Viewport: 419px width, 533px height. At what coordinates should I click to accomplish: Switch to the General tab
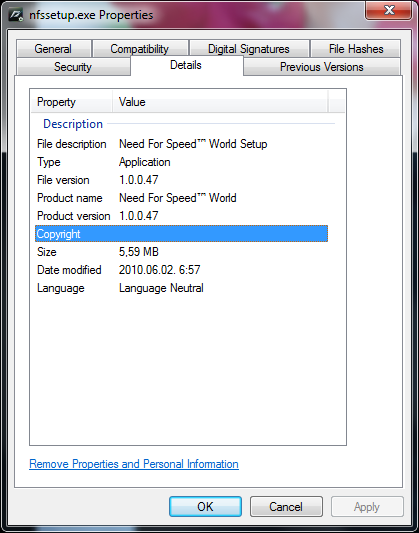[x=53, y=49]
